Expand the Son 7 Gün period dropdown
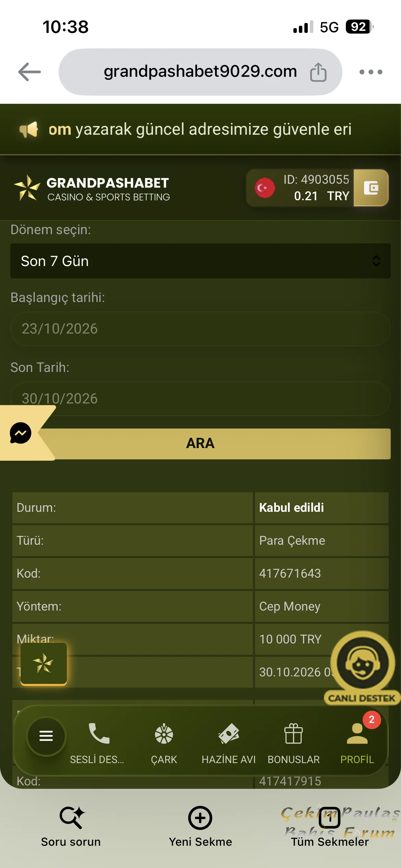The height and width of the screenshot is (868, 401). pyautogui.click(x=200, y=261)
